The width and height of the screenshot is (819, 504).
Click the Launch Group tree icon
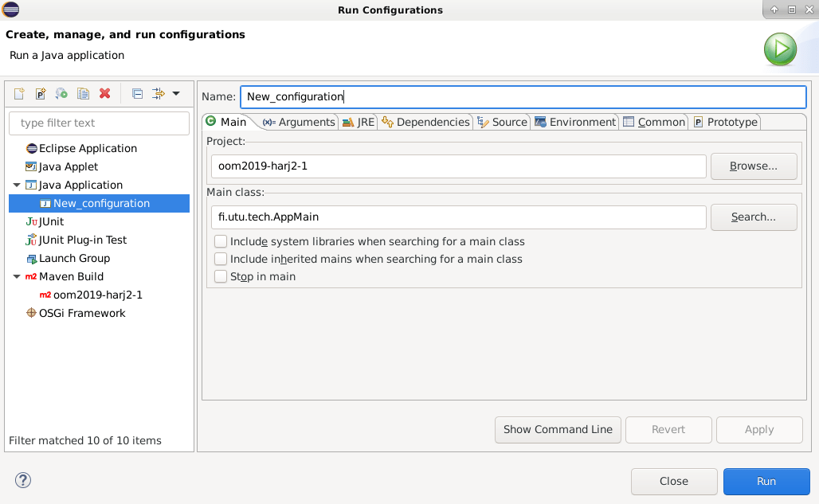pyautogui.click(x=31, y=259)
